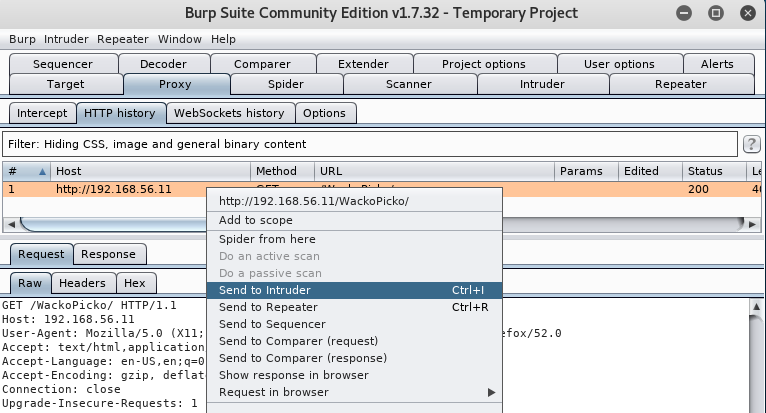Switch to the Extender tab
The width and height of the screenshot is (766, 413).
pyautogui.click(x=363, y=64)
